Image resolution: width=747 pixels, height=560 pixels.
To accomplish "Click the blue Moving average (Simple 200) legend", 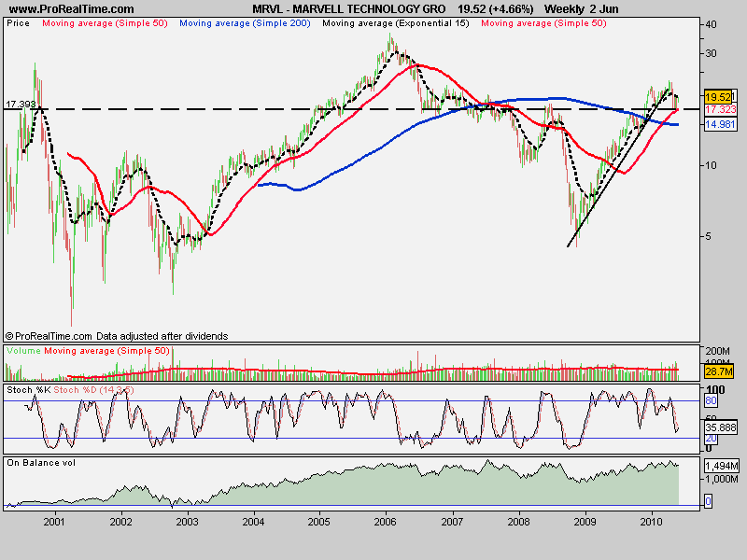I will tap(245, 23).
